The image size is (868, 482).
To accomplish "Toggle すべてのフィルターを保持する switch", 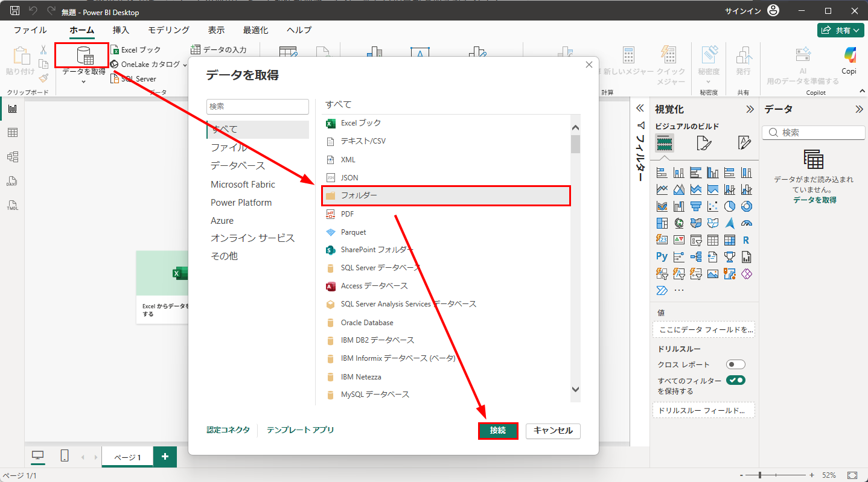I will click(x=736, y=381).
